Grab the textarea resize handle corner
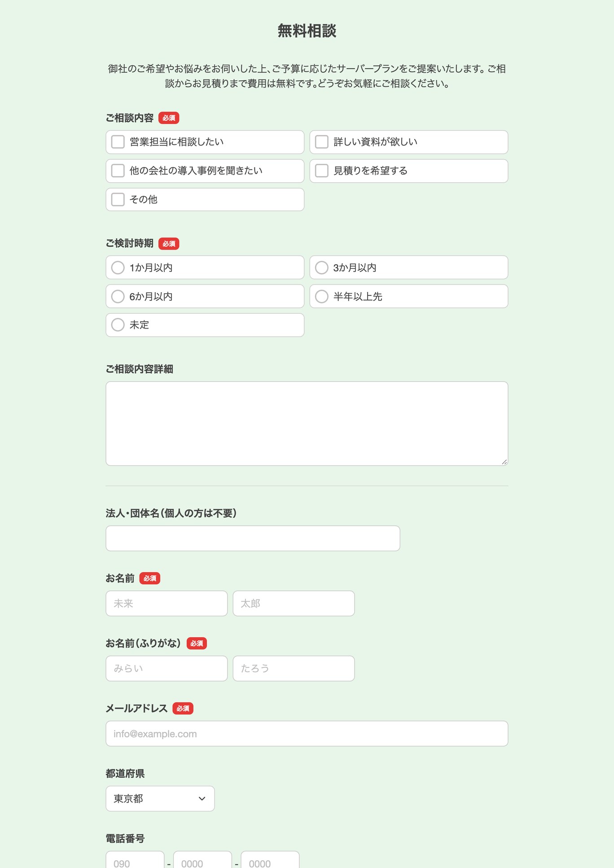This screenshot has height=868, width=614. [x=504, y=462]
